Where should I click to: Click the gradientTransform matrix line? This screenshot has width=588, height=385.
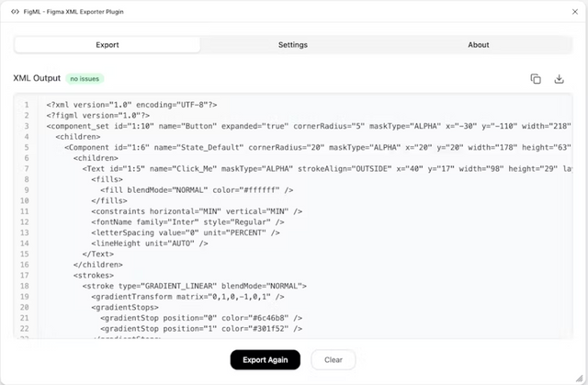tap(187, 297)
